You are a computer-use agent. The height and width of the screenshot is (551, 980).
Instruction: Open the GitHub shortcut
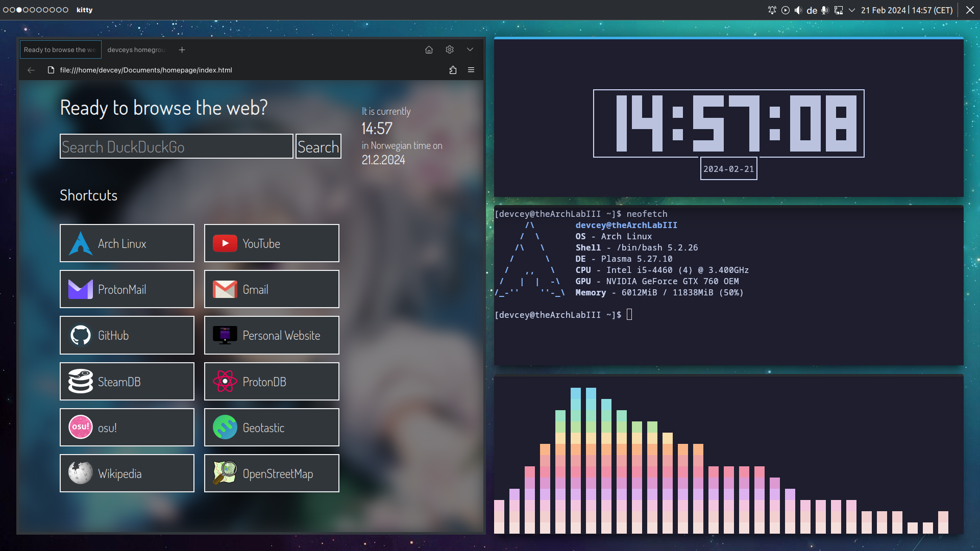(x=127, y=335)
